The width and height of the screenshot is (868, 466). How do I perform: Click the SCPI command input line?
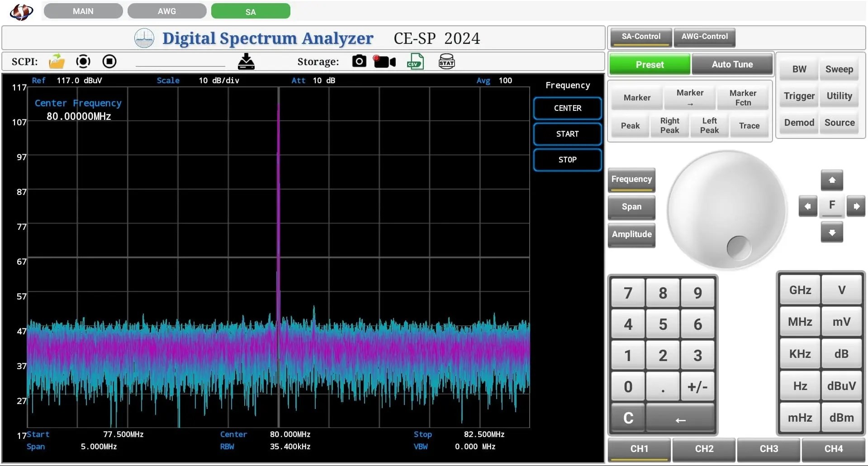(x=180, y=62)
